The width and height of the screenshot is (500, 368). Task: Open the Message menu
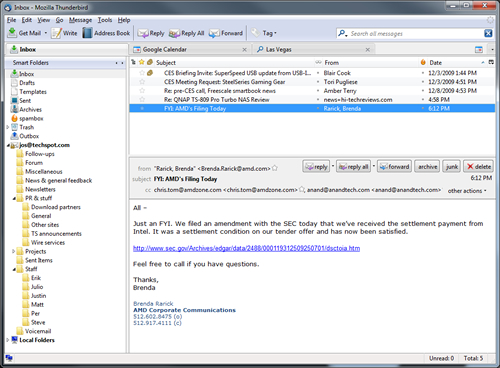coord(80,20)
